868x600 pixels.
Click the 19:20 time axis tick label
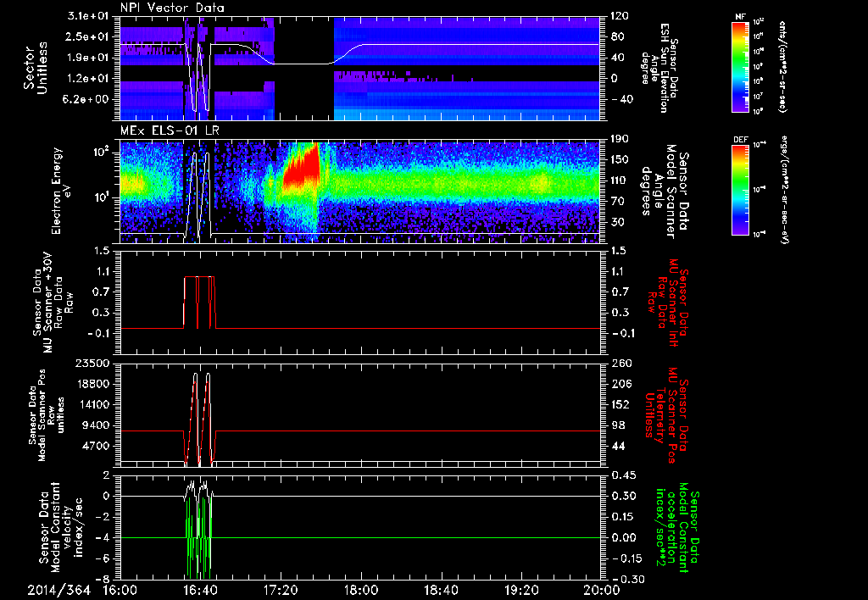pyautogui.click(x=521, y=590)
